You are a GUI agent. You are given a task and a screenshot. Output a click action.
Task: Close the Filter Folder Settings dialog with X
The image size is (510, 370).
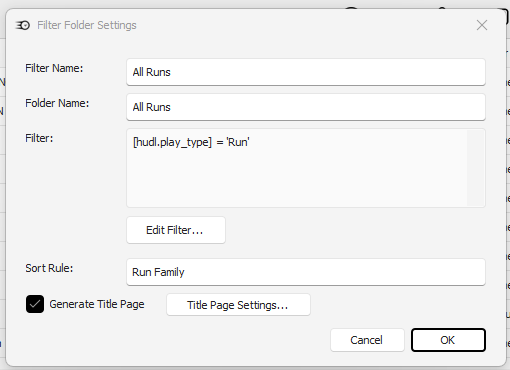pos(482,25)
